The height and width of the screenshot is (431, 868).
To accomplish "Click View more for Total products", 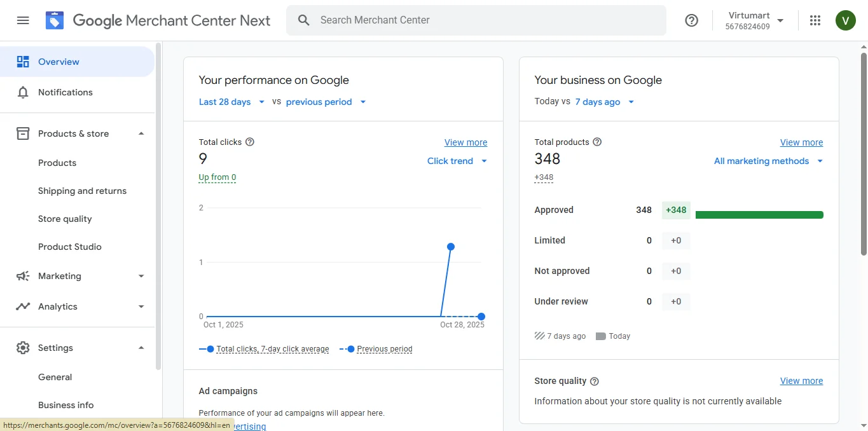I will (x=801, y=142).
